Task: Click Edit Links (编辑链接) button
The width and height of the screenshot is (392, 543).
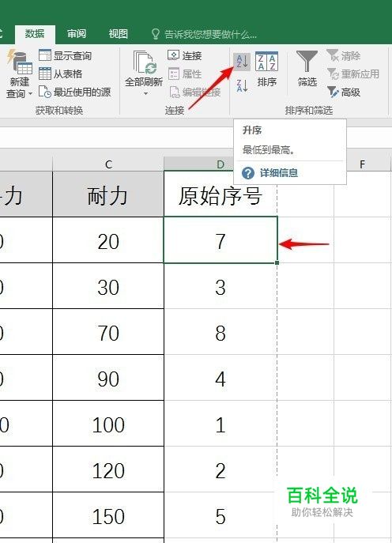Action: (195, 92)
